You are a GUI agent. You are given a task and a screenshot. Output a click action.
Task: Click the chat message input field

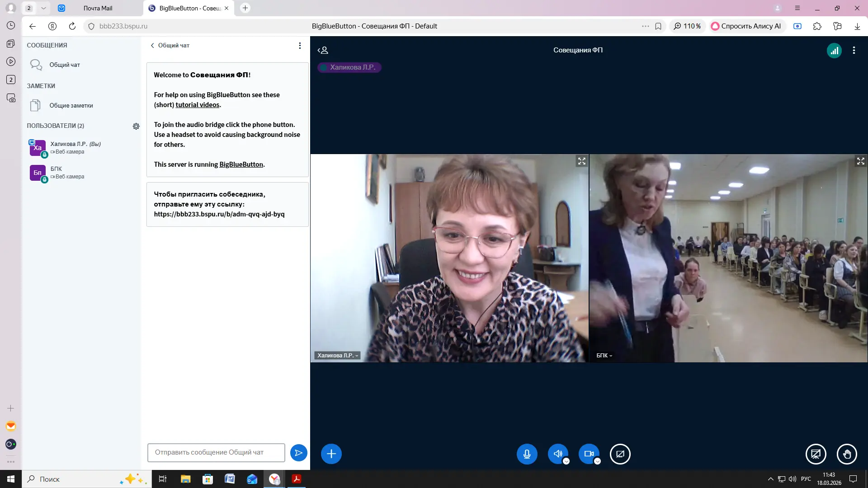(216, 452)
